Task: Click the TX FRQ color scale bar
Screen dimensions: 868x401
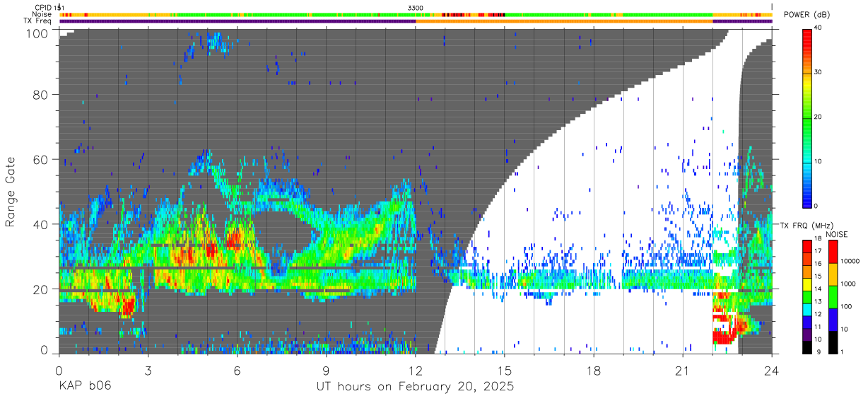Action: coord(807,297)
